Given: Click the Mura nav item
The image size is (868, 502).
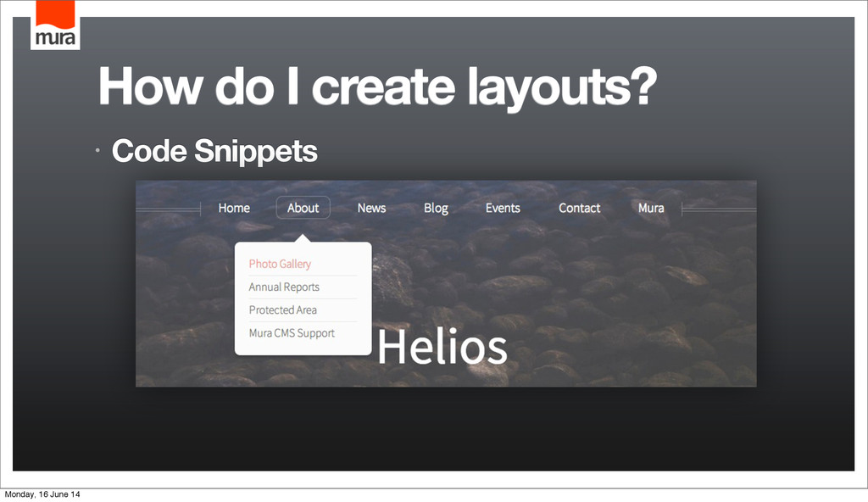Looking at the screenshot, I should click(x=651, y=208).
